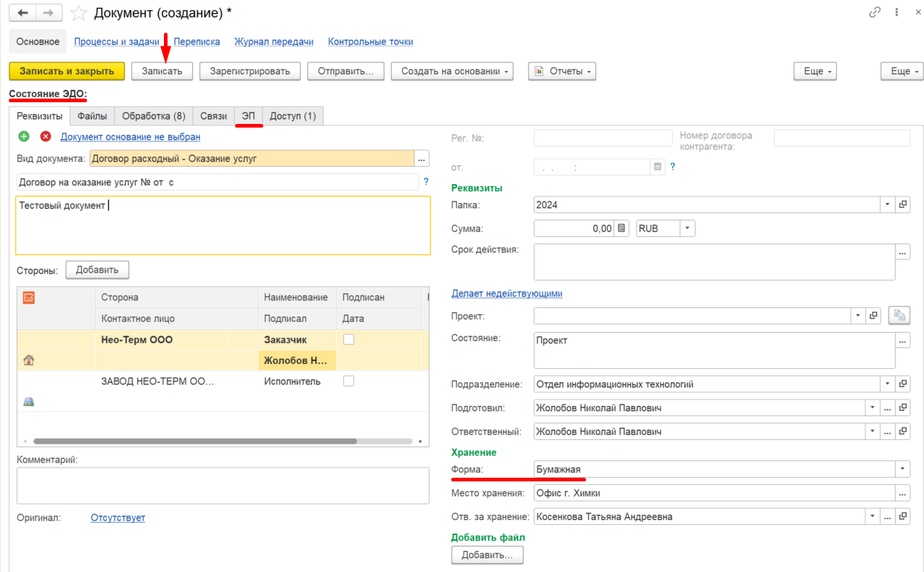Expand the Форма dropdown showing Бумажная
924x572 pixels.
click(x=903, y=469)
